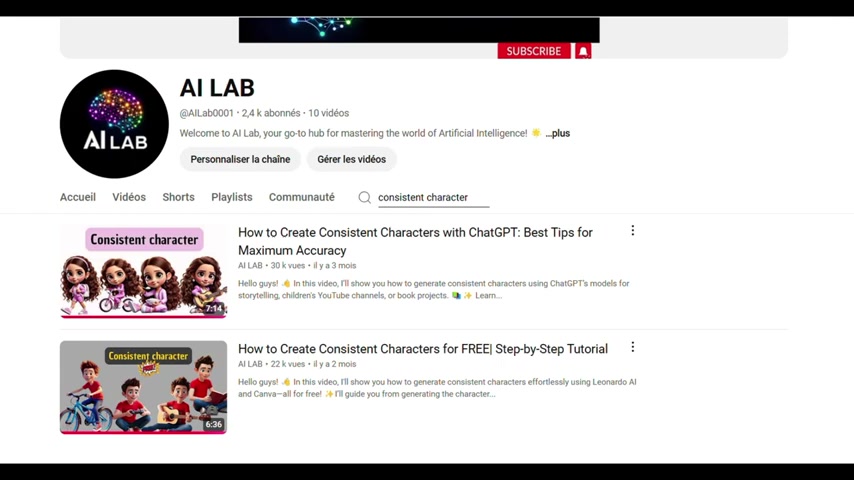Open the Shorts tab
The image size is (854, 480).
click(x=178, y=197)
